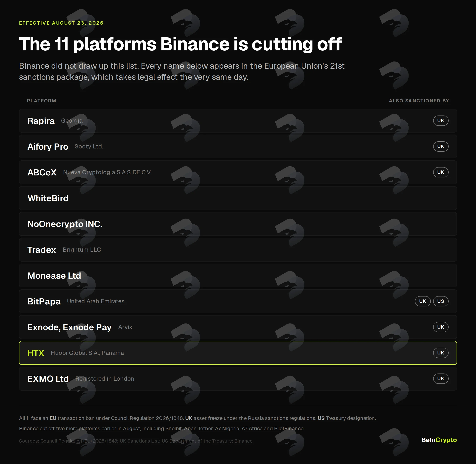Screen dimensions: 476x464
Task: Open the BeInCrypto logo
Action: 439,440
